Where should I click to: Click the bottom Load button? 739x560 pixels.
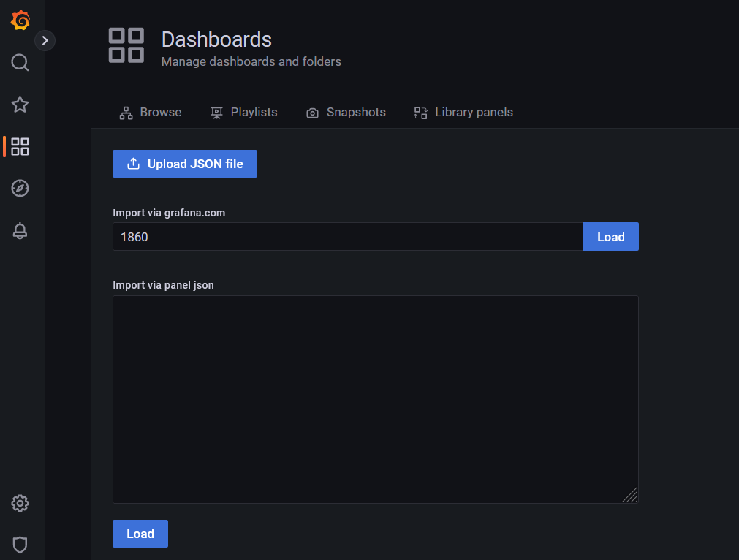(140, 534)
